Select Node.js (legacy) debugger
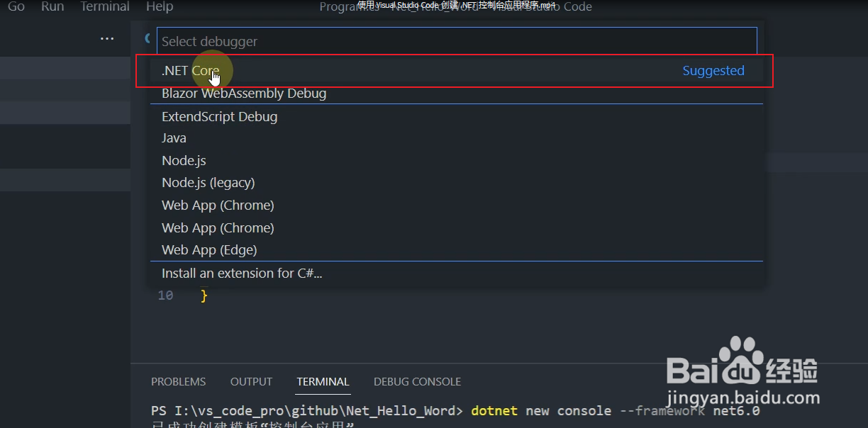Screen dimensions: 868x428 pos(457,183)
